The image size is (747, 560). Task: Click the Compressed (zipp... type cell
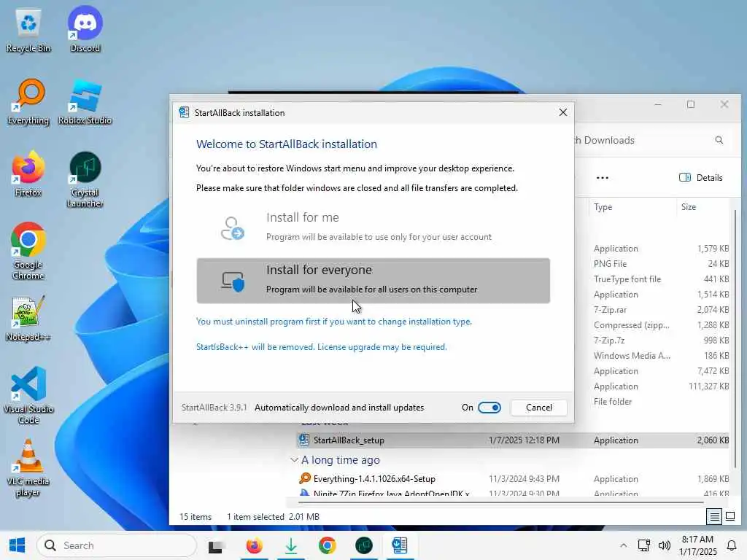[631, 325]
